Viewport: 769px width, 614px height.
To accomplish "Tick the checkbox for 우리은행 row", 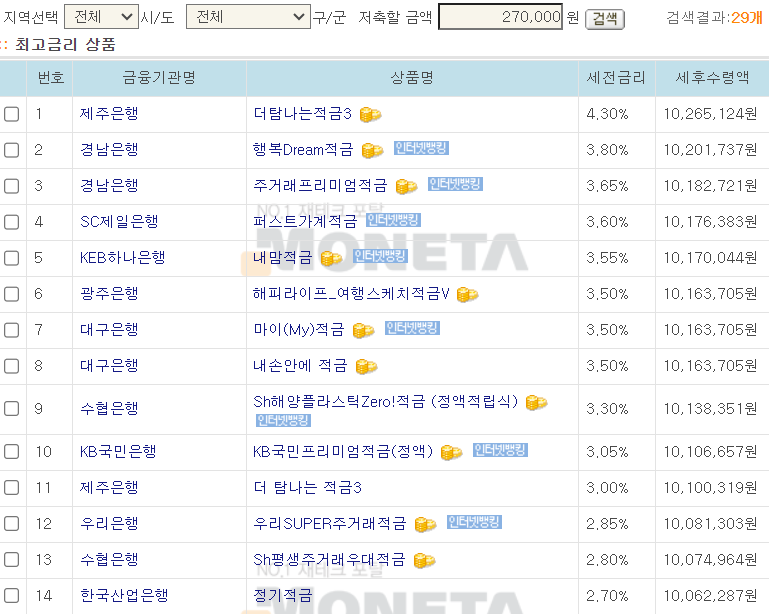I will 11,524.
